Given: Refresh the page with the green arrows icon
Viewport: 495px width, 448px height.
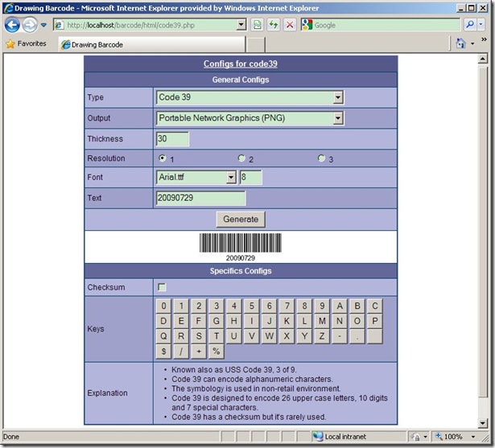Looking at the screenshot, I should coord(274,25).
